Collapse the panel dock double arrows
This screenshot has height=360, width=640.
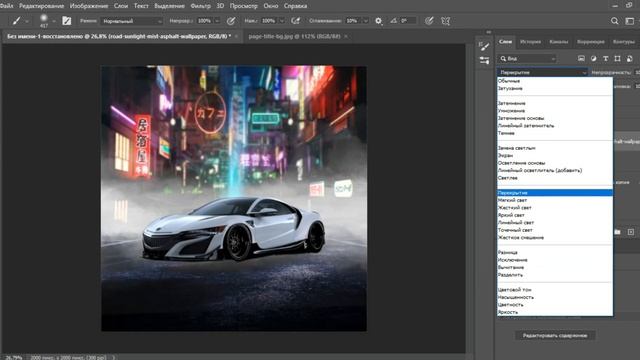point(489,32)
